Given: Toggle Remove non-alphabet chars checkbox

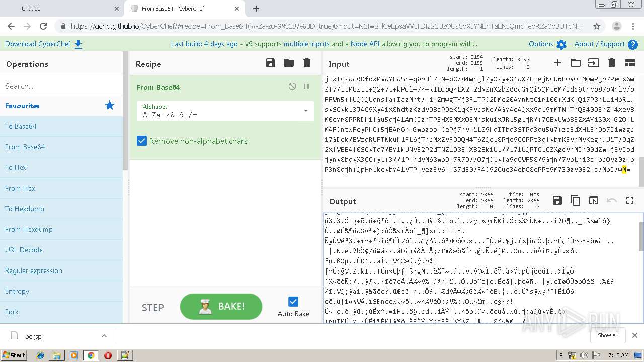Looking at the screenshot, I should coord(142,141).
